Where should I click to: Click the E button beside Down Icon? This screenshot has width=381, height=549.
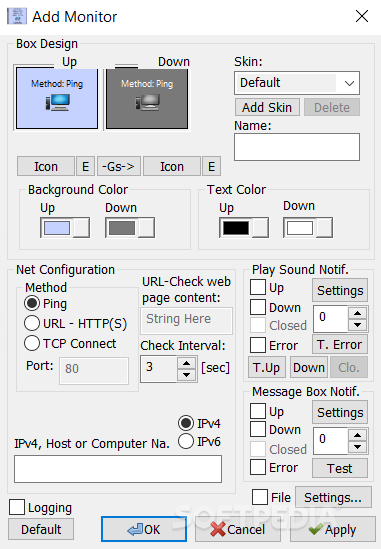pos(212,166)
